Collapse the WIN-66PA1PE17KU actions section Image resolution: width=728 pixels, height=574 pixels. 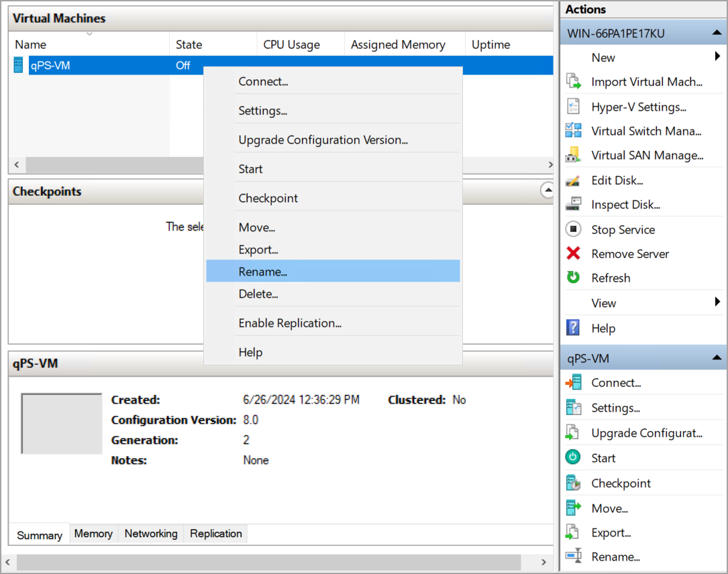[x=717, y=32]
